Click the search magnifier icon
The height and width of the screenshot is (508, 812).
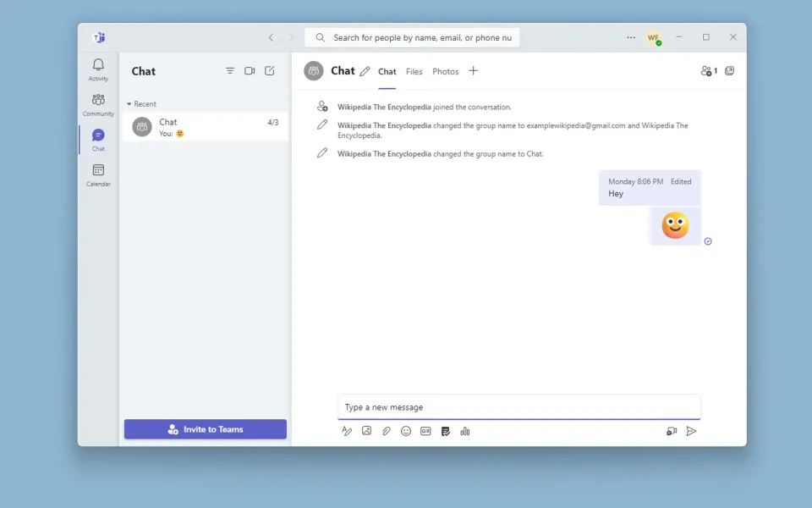pos(320,37)
